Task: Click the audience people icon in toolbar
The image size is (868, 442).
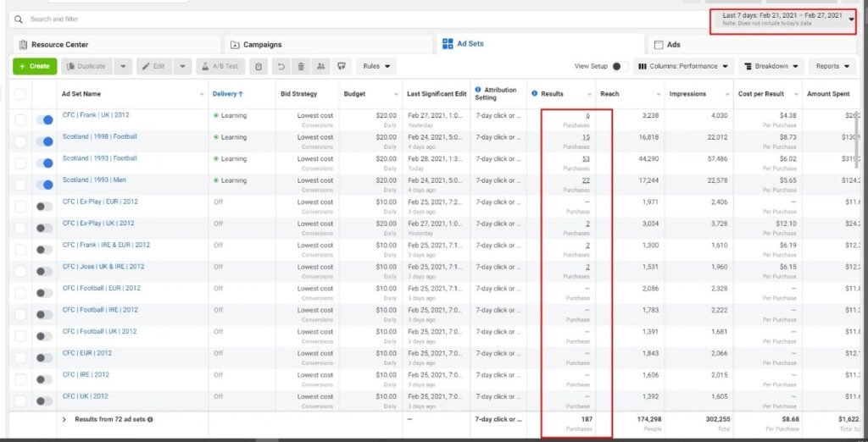Action: pos(320,66)
